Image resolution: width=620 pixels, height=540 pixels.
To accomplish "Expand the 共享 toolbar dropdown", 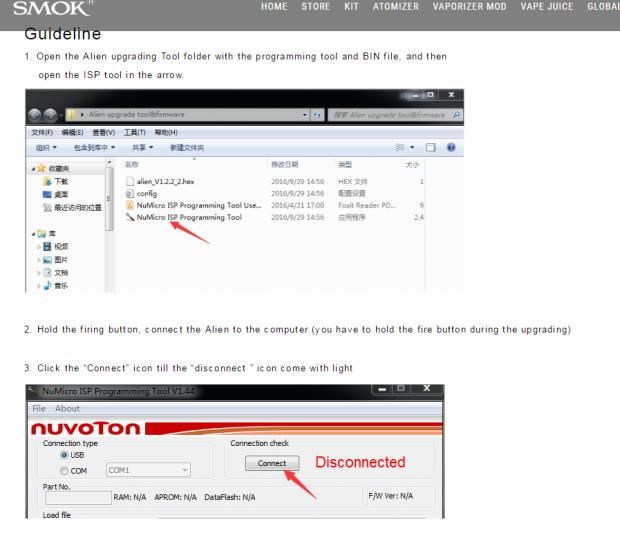I will pyautogui.click(x=142, y=147).
